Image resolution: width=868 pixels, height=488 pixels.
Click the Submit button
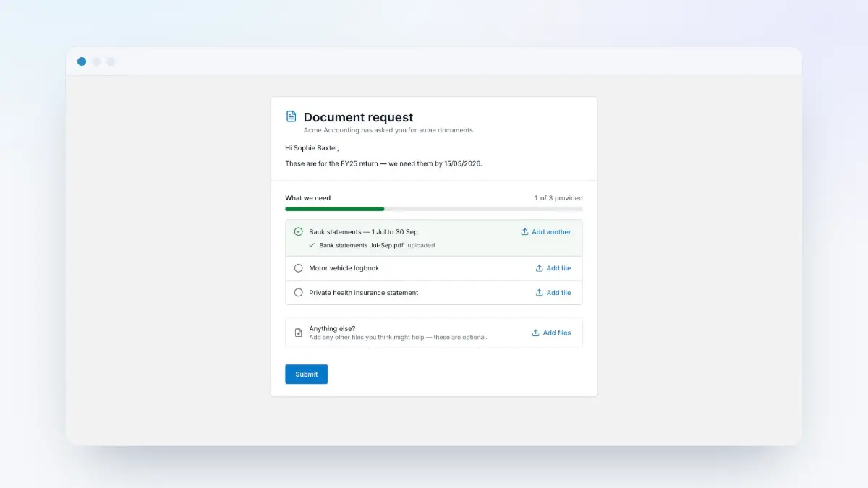[306, 374]
